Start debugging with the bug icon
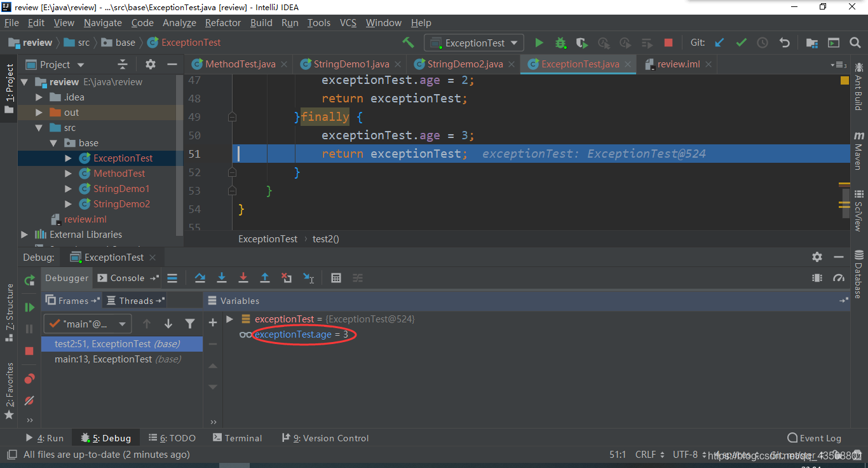Image resolution: width=868 pixels, height=468 pixels. pyautogui.click(x=560, y=43)
